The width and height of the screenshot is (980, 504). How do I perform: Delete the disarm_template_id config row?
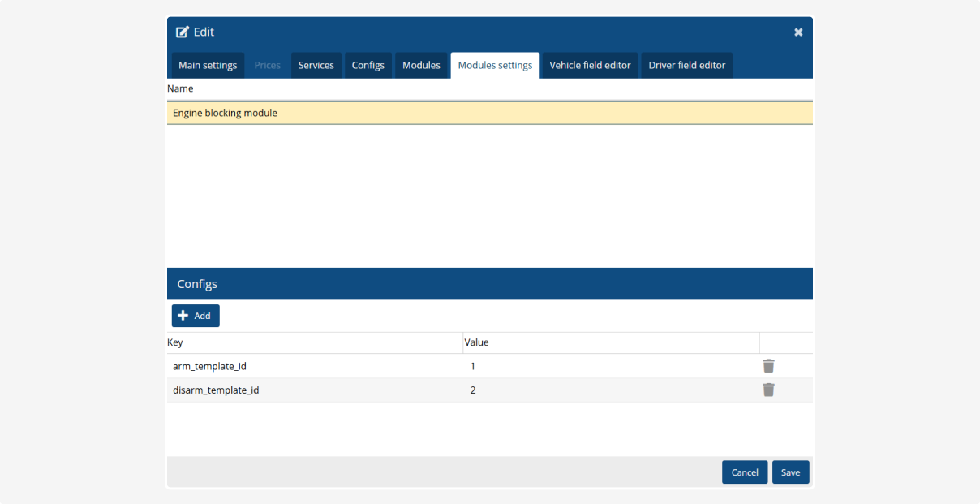(768, 390)
